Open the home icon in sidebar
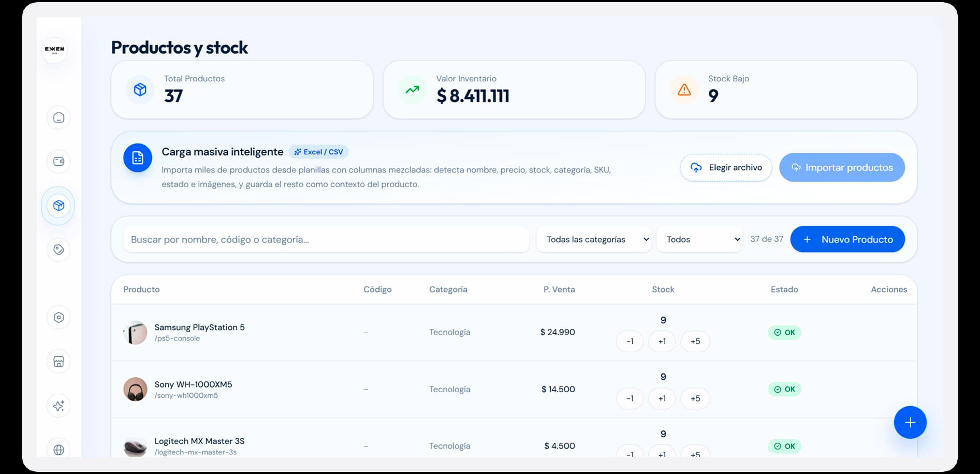 coord(58,118)
